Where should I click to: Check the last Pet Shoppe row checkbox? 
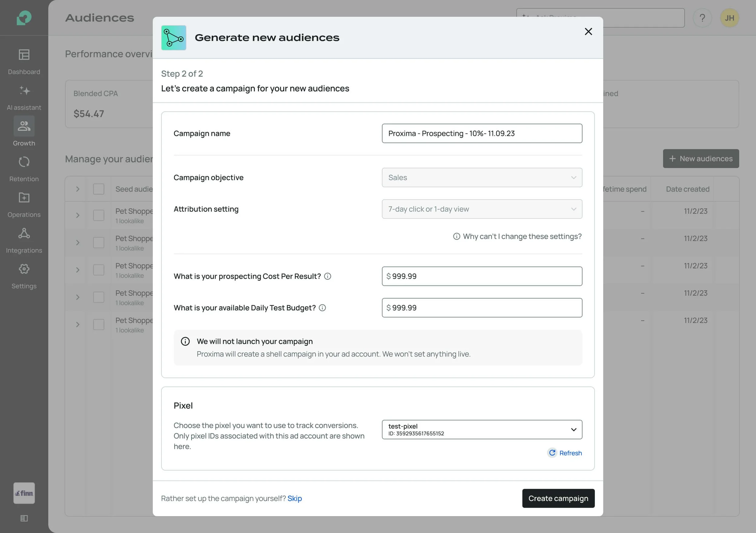pos(99,325)
